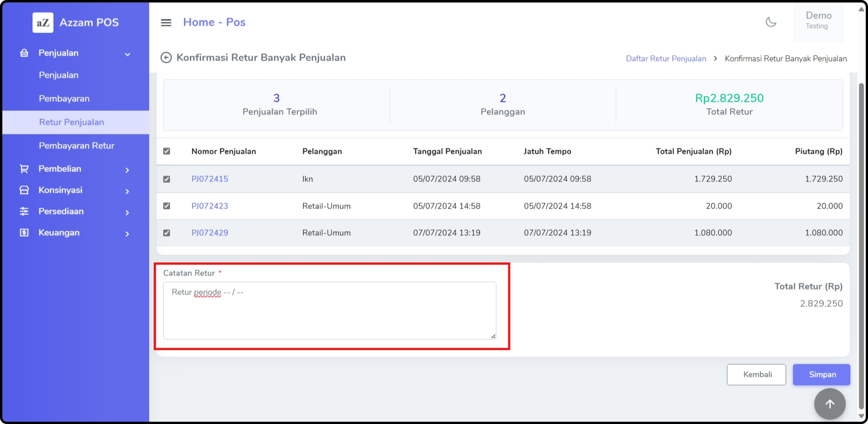
Task: Click the hamburger menu icon
Action: coord(166,23)
